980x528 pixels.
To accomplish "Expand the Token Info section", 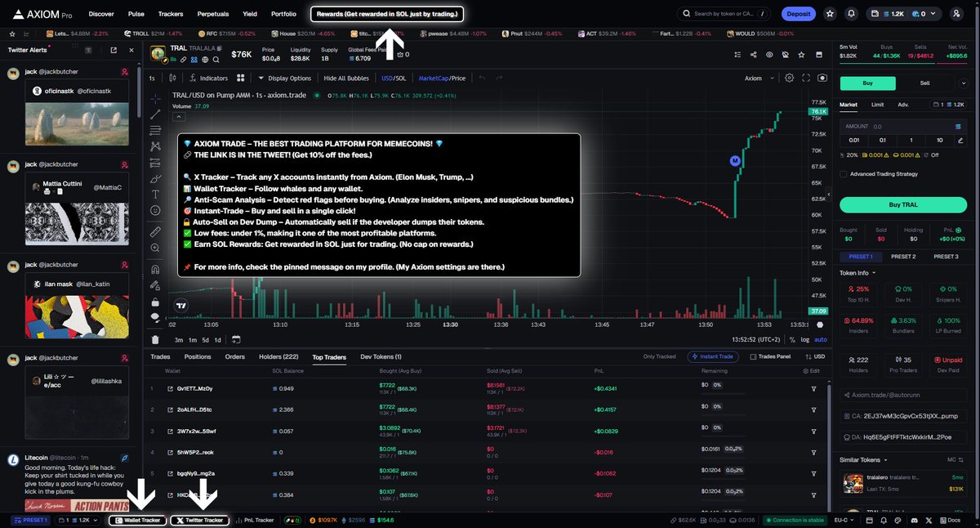I will 857,273.
